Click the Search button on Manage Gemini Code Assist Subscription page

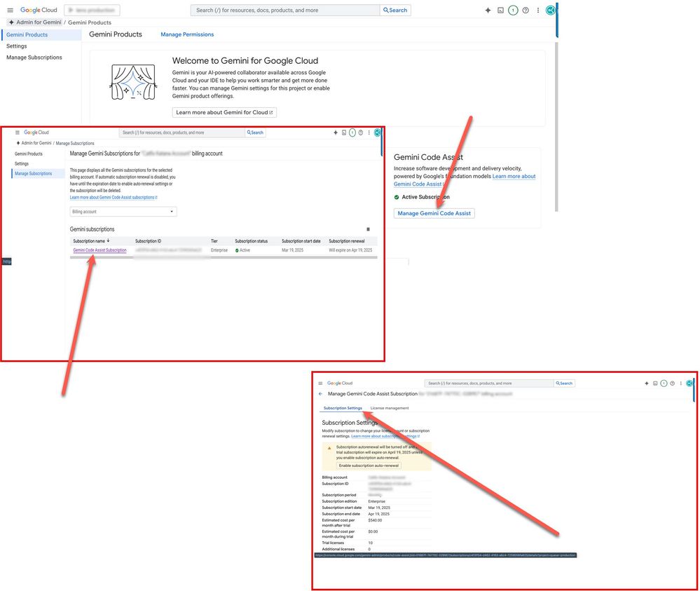[564, 383]
